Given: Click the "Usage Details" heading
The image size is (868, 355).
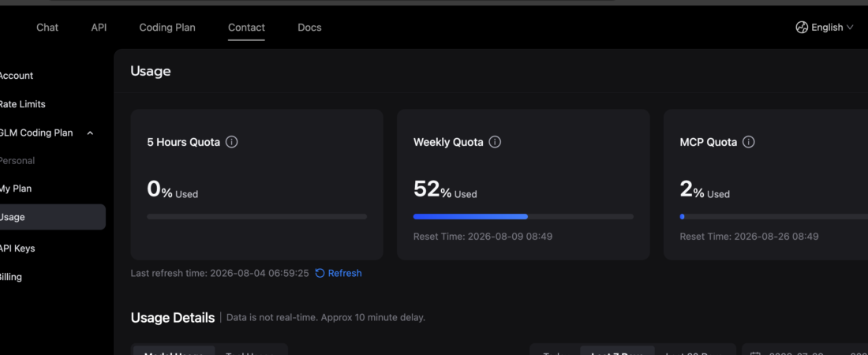Looking at the screenshot, I should click(x=173, y=318).
